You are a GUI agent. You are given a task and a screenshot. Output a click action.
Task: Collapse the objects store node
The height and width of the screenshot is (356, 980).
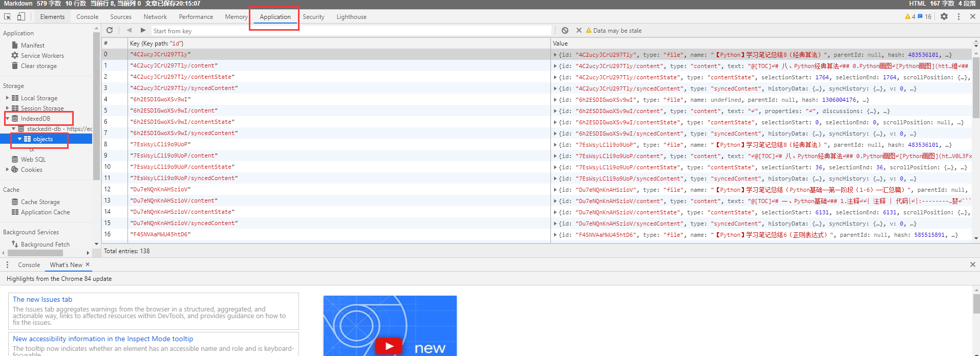click(20, 139)
